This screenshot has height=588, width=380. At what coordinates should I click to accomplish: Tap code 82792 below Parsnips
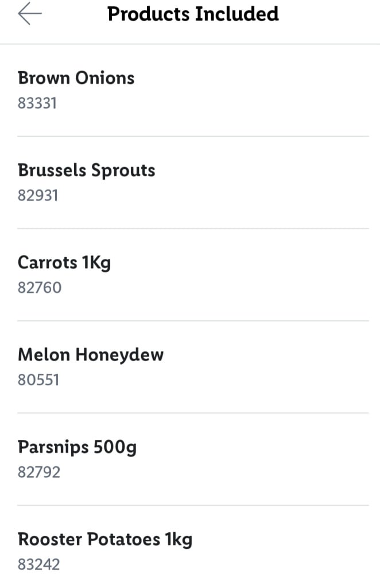(38, 471)
